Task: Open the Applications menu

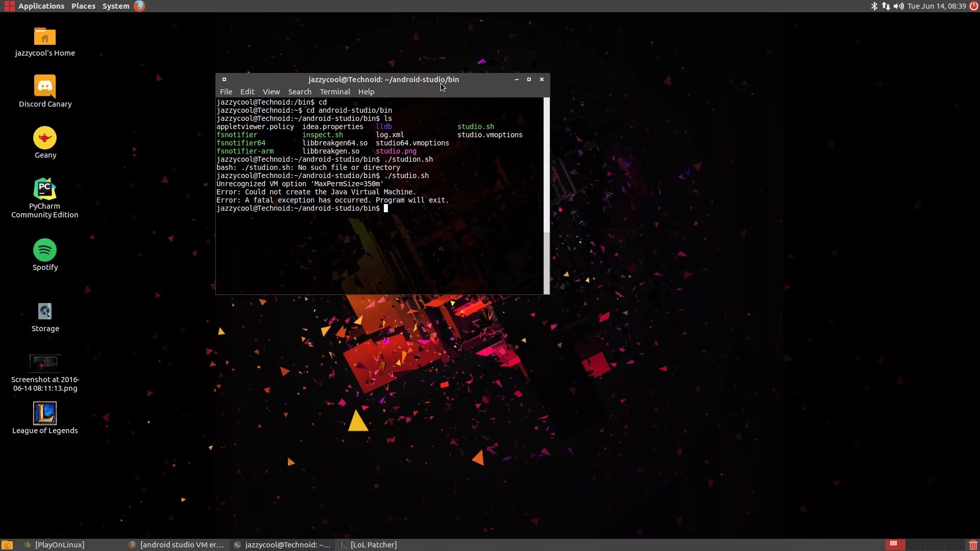Action: point(41,6)
